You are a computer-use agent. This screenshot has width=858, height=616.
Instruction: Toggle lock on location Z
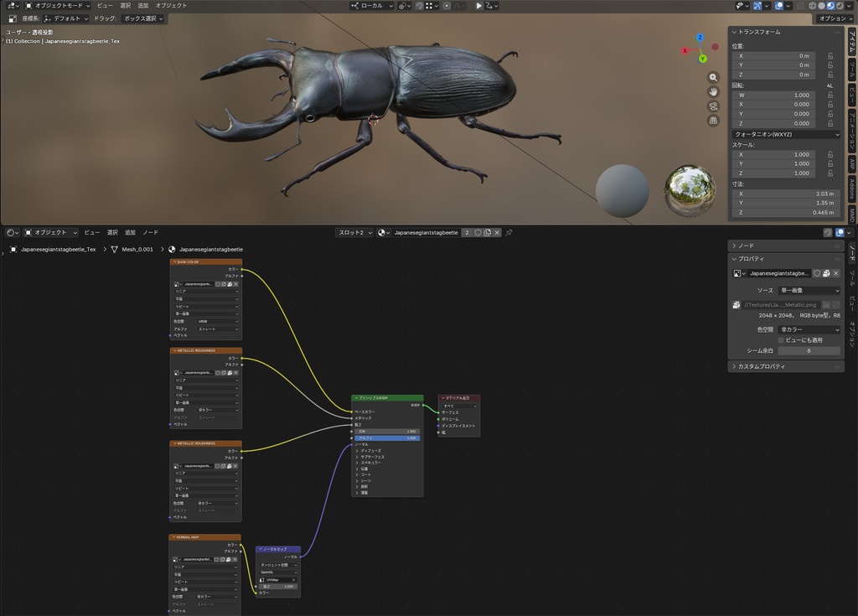830,75
